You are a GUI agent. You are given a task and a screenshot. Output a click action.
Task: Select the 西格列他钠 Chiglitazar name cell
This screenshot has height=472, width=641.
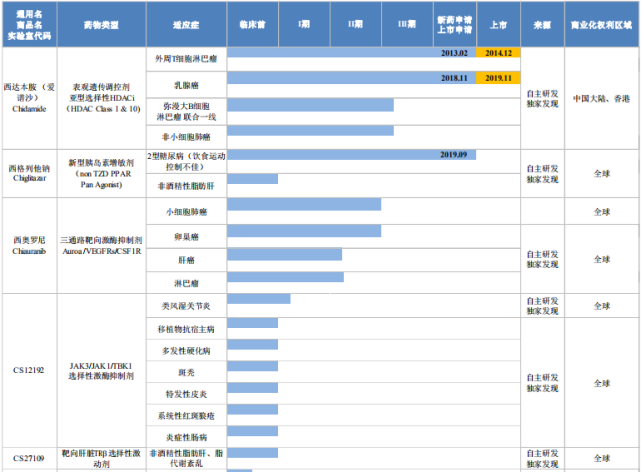coord(29,174)
